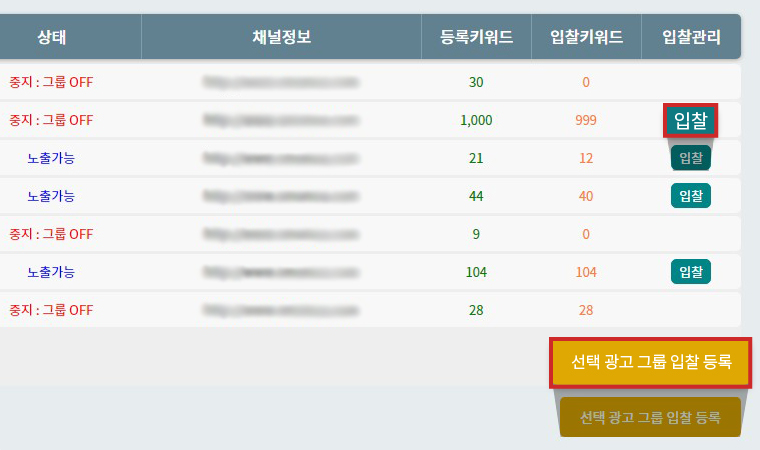Viewport: 760px width, 450px height.
Task: Select the 999 bid keyword count
Action: coord(586,120)
